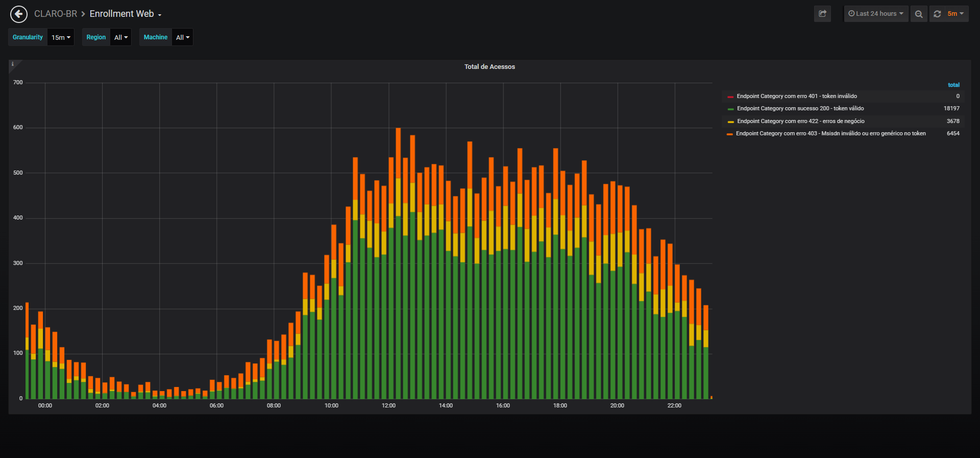
Task: Expand the Enrollment Web dashboard selector
Action: 126,14
